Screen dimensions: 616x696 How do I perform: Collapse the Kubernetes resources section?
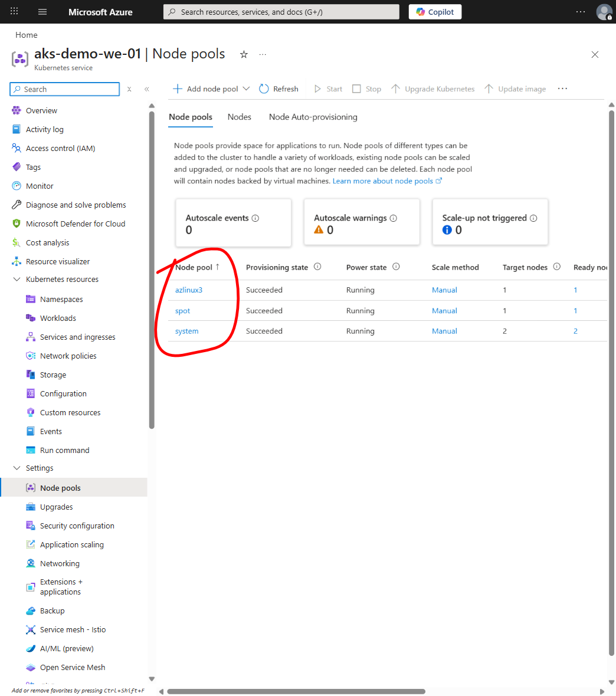[x=17, y=279]
